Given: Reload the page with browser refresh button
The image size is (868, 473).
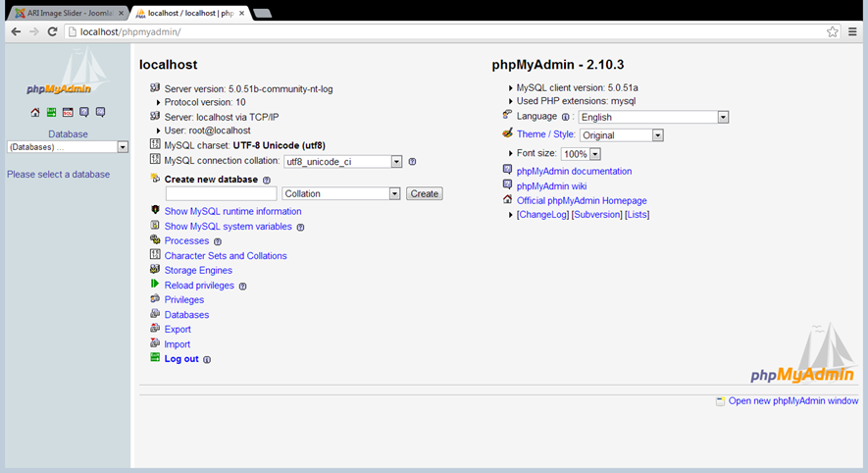Looking at the screenshot, I should pyautogui.click(x=52, y=32).
